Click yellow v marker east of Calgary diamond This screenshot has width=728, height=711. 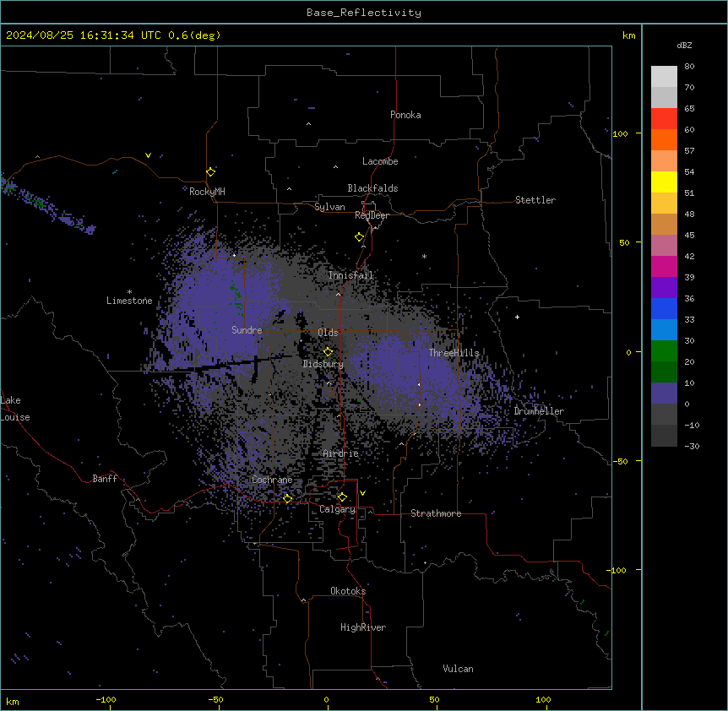tap(362, 493)
